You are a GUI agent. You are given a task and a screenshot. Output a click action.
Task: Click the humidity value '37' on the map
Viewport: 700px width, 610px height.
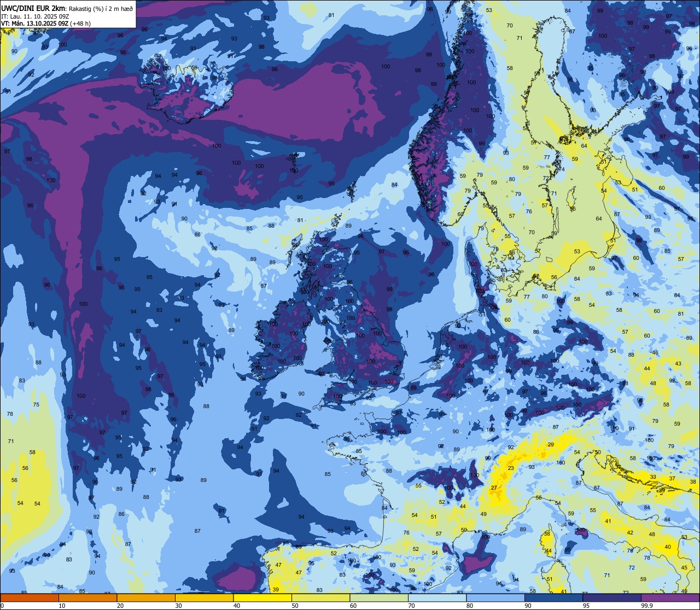coord(672,478)
